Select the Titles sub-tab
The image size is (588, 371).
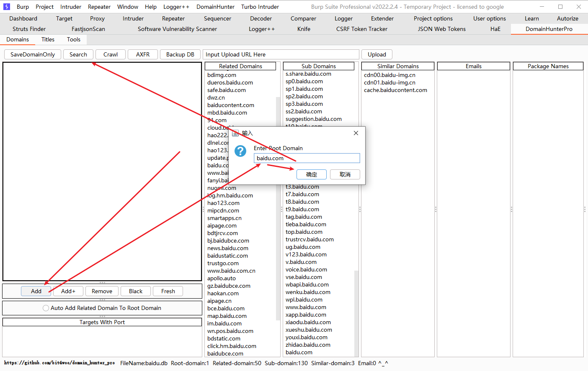click(48, 39)
